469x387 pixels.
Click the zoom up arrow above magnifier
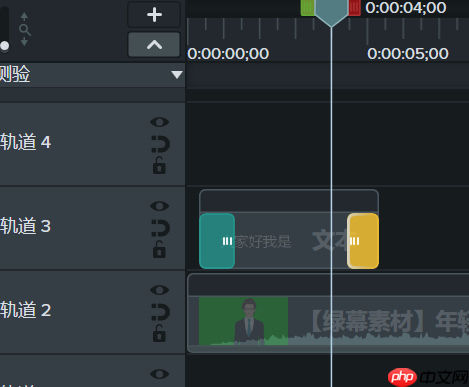pyautogui.click(x=24, y=16)
